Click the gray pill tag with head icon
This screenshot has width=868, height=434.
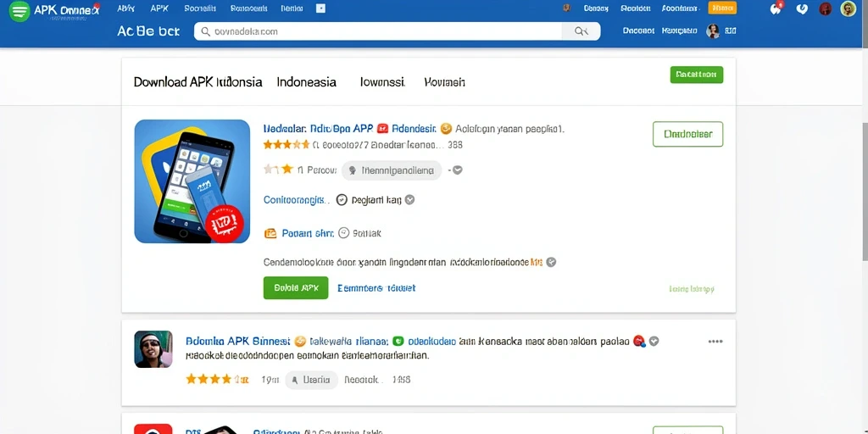point(392,170)
